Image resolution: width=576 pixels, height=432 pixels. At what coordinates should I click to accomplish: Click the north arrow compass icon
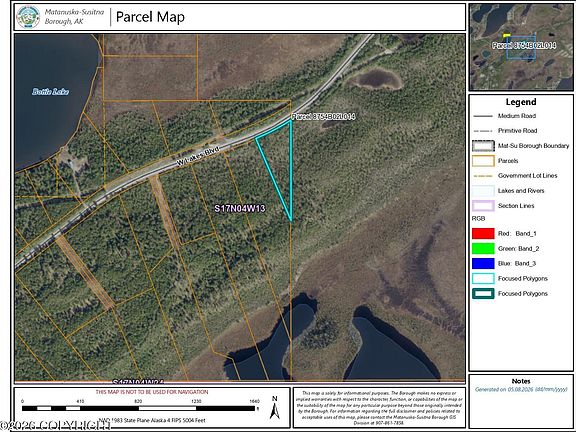tap(274, 407)
